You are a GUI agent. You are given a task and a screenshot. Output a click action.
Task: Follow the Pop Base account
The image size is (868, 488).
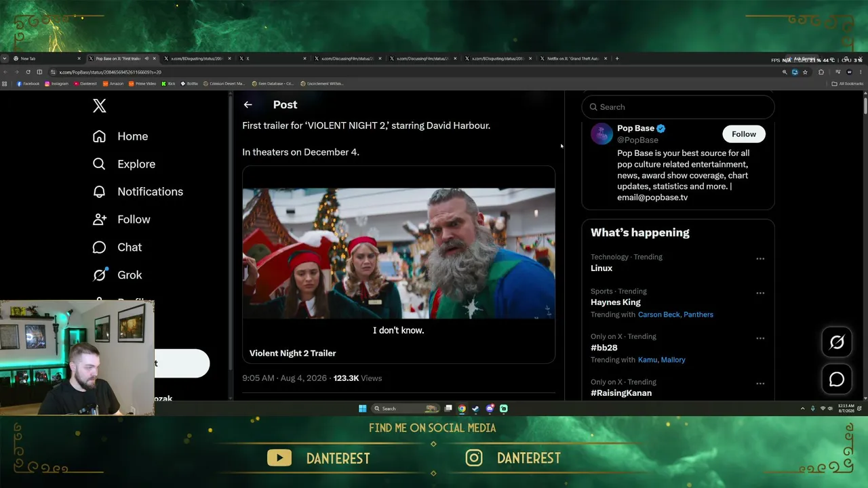(x=743, y=134)
